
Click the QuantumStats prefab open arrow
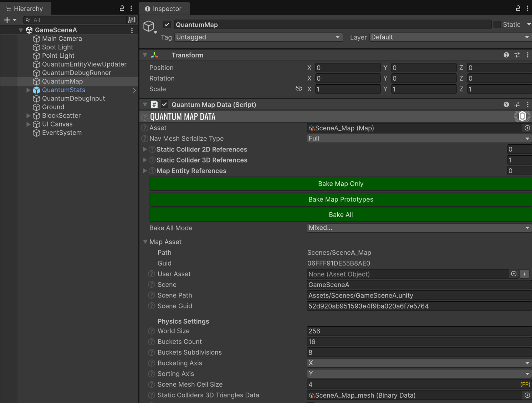(x=134, y=91)
